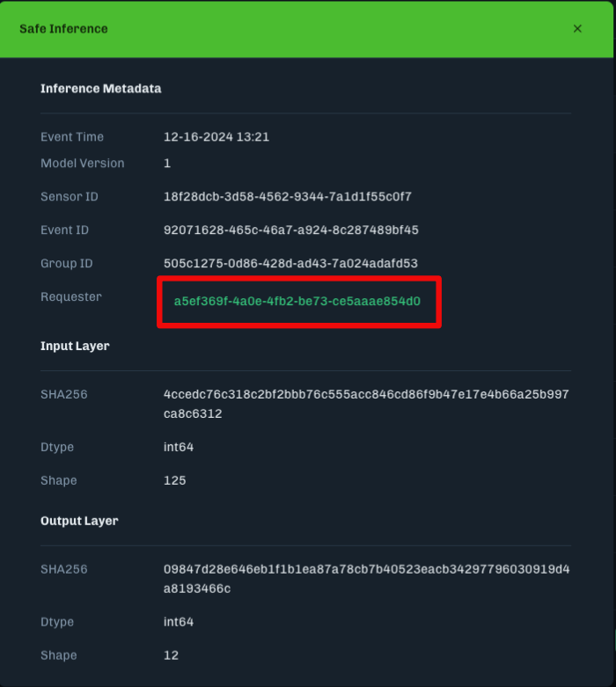Select the Event ID value starting 92071628
The height and width of the screenshot is (687, 616).
[290, 230]
